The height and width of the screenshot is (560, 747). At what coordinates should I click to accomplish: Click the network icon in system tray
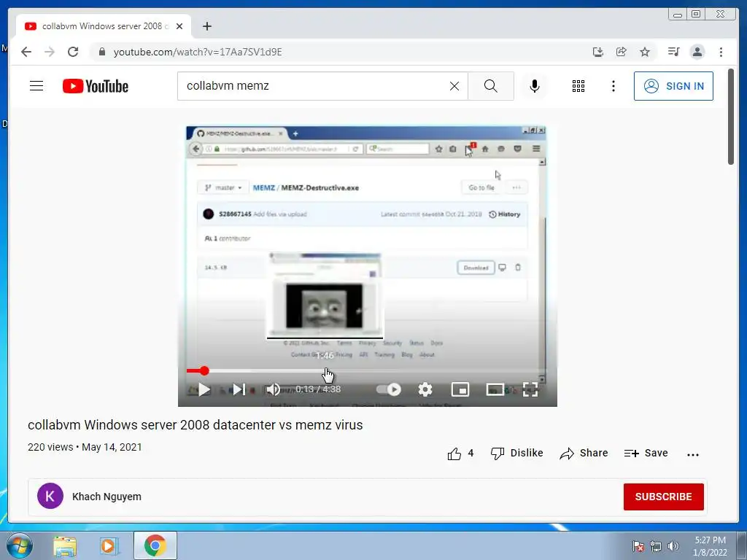656,546
